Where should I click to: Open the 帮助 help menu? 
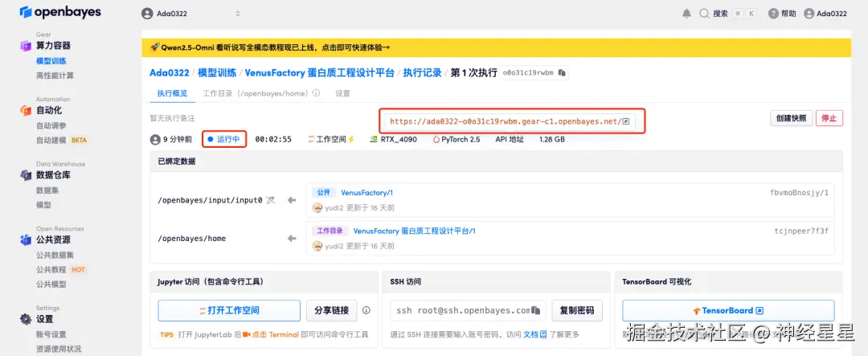point(782,14)
